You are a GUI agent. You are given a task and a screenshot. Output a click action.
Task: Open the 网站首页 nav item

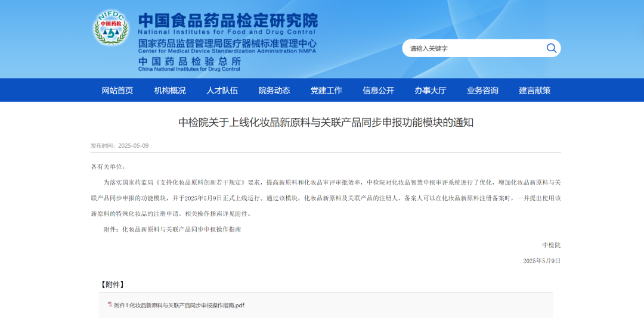117,90
